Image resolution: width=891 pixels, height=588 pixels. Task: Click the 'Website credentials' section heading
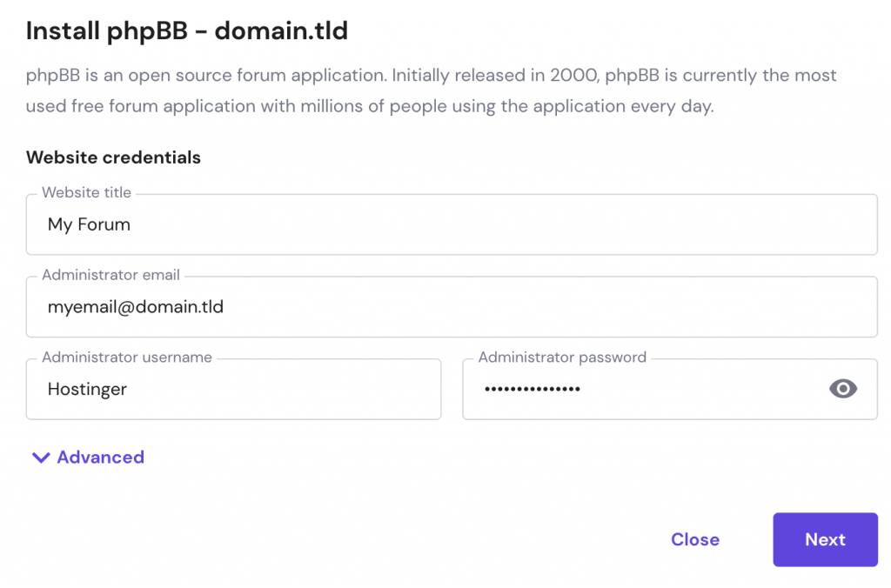(x=113, y=157)
